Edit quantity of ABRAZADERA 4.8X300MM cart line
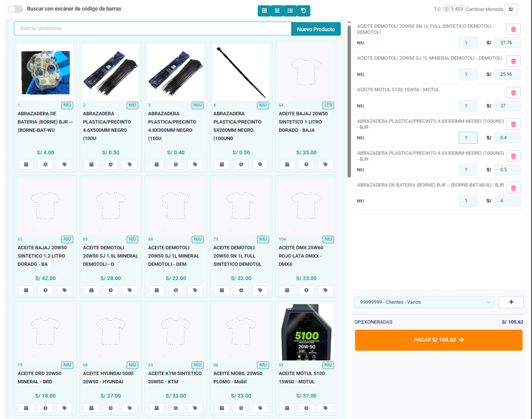Image resolution: width=532 pixels, height=419 pixels. (x=468, y=138)
